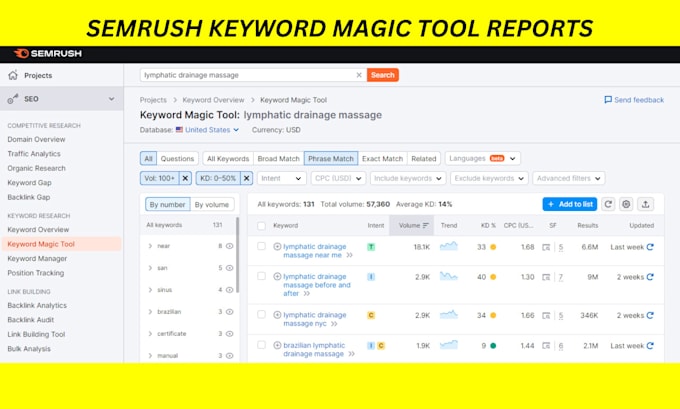680x409 pixels.
Task: Switch to the Questions tab
Action: point(177,158)
